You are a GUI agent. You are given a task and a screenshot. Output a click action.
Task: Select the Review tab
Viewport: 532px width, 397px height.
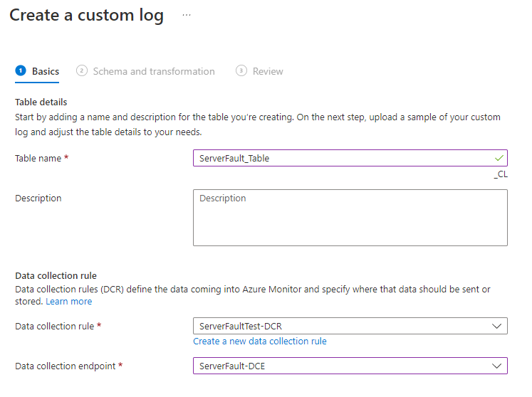tap(268, 71)
